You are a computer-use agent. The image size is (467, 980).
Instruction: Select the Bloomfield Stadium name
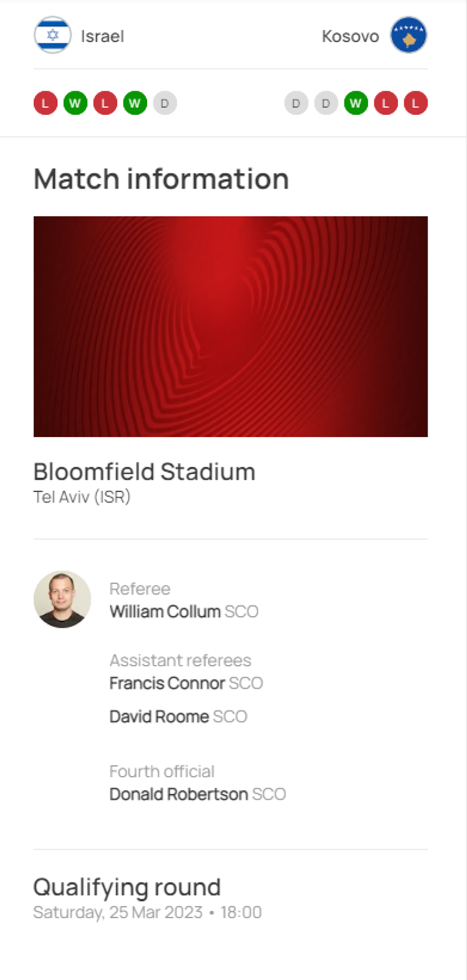(144, 472)
